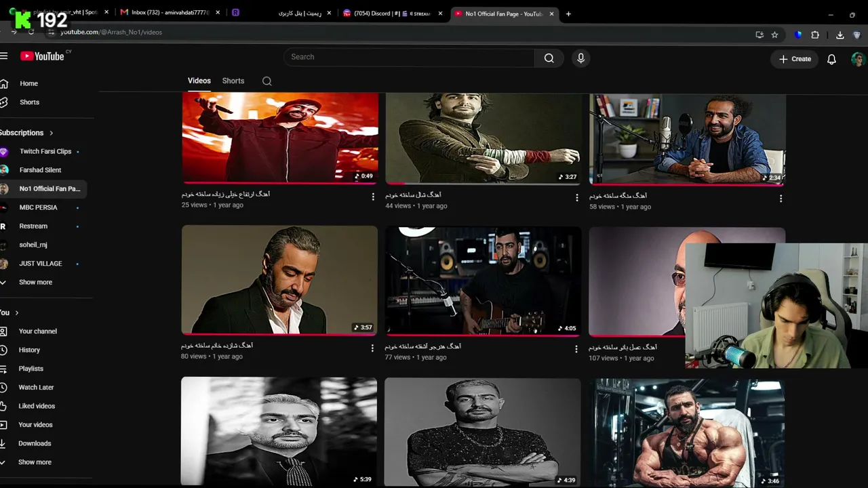Open the video title with 80 views

217,346
